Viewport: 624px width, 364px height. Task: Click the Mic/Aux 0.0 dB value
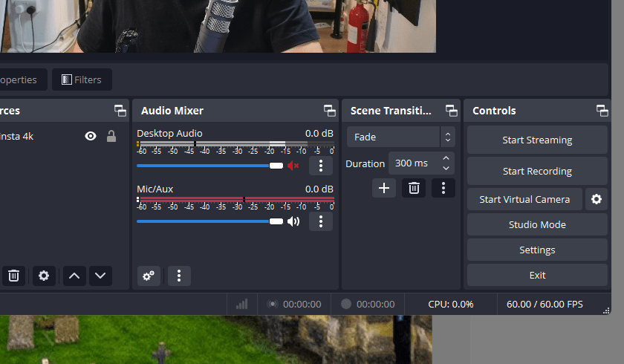point(319,189)
